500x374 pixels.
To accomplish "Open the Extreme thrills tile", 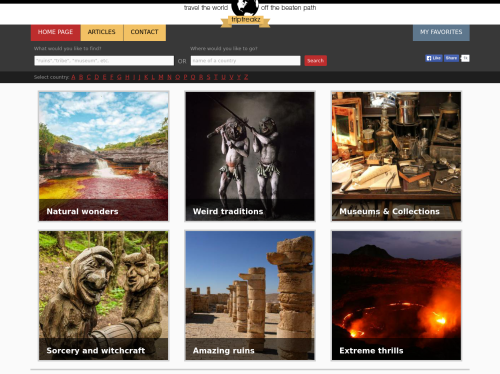I will click(x=396, y=295).
